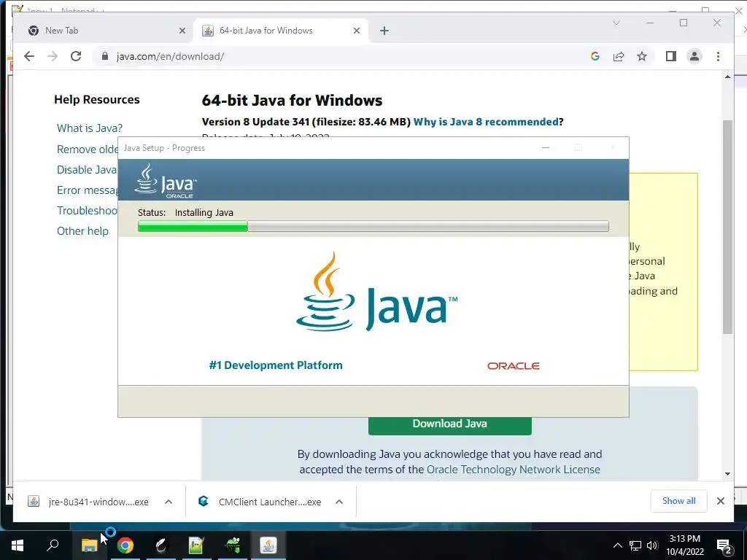The width and height of the screenshot is (747, 560).
Task: Click the forward navigation arrow
Action: tap(53, 56)
